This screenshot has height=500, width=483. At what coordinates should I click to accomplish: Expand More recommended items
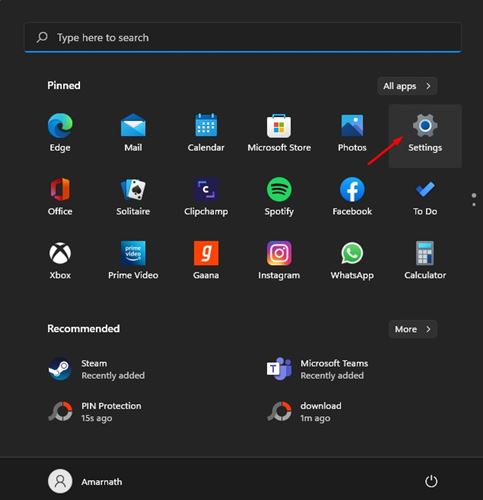click(413, 329)
